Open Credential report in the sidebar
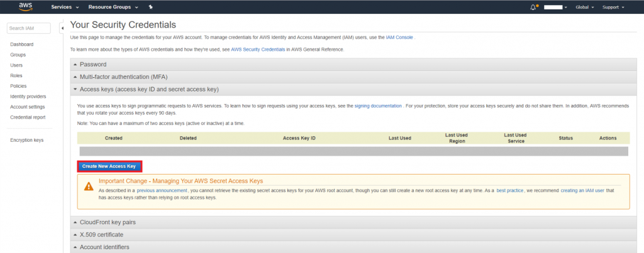The height and width of the screenshot is (253, 644). point(28,117)
